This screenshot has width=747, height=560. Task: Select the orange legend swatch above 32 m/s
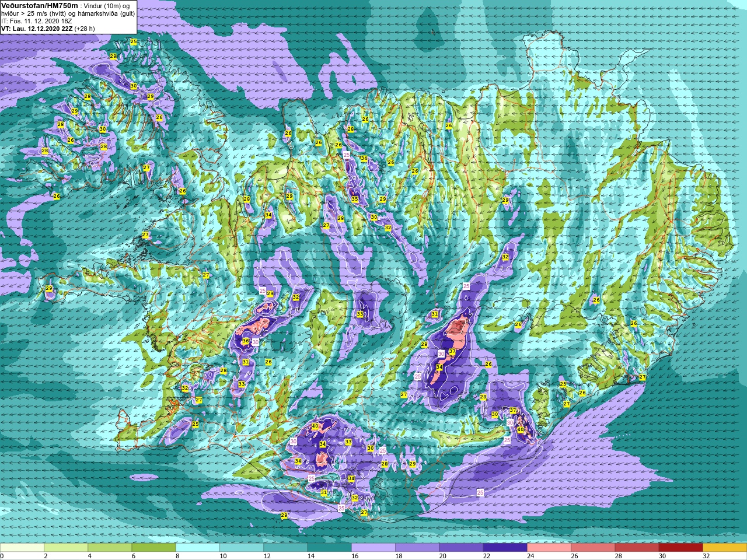(725, 548)
